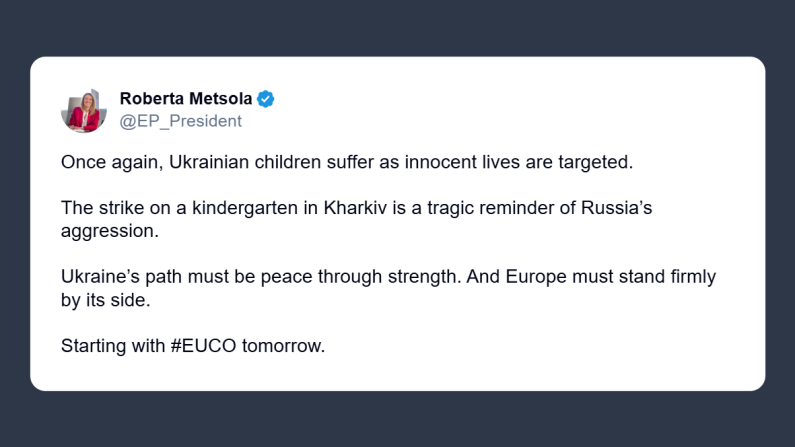Open the #EUCO hashtag

204,347
